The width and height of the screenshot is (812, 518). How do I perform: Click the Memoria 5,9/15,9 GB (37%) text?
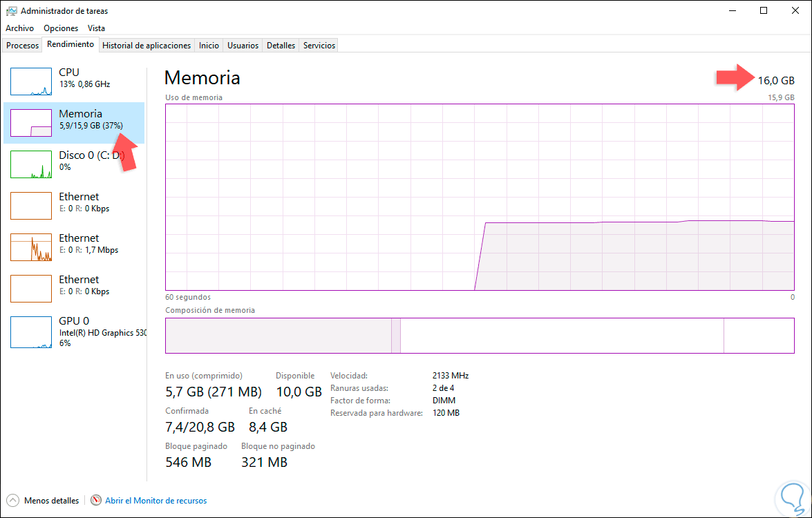91,119
